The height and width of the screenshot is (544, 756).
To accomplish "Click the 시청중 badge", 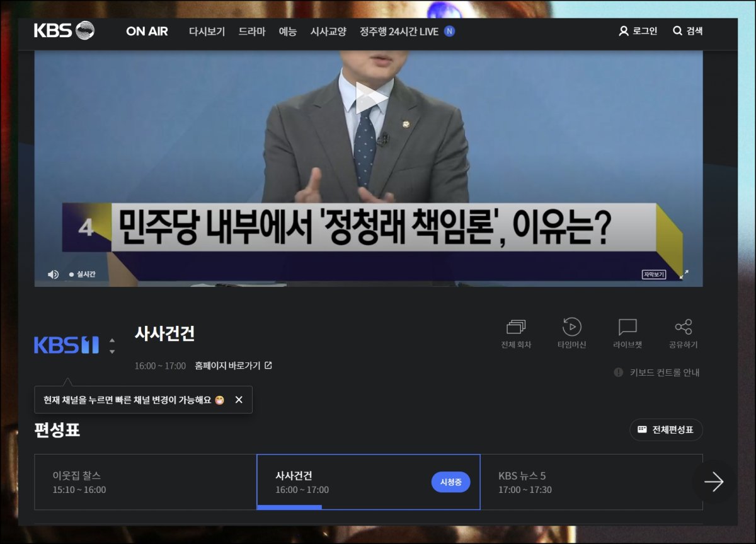I will coord(451,482).
